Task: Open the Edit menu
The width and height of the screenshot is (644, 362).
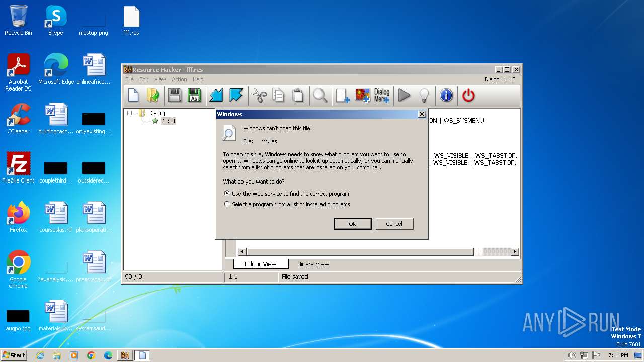Action: click(x=144, y=79)
